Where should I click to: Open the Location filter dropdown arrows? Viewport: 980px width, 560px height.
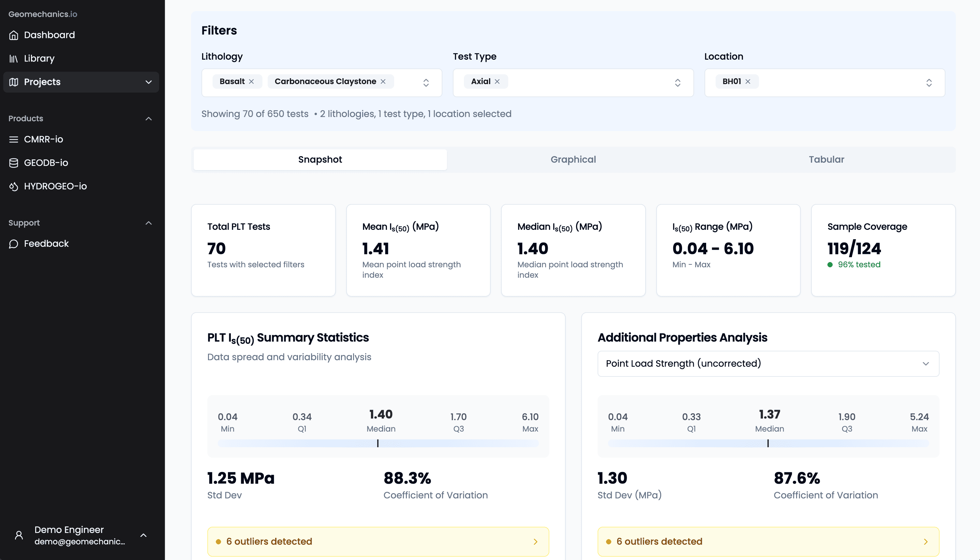[929, 83]
